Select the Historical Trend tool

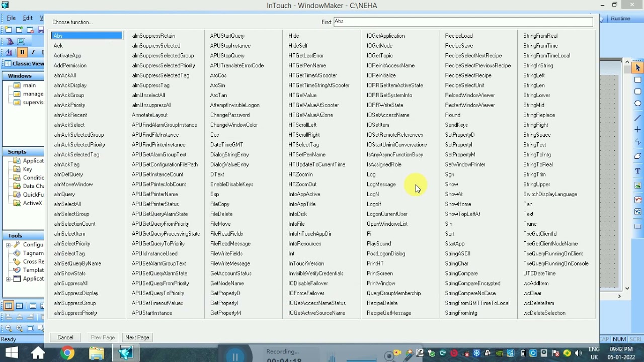point(637,212)
